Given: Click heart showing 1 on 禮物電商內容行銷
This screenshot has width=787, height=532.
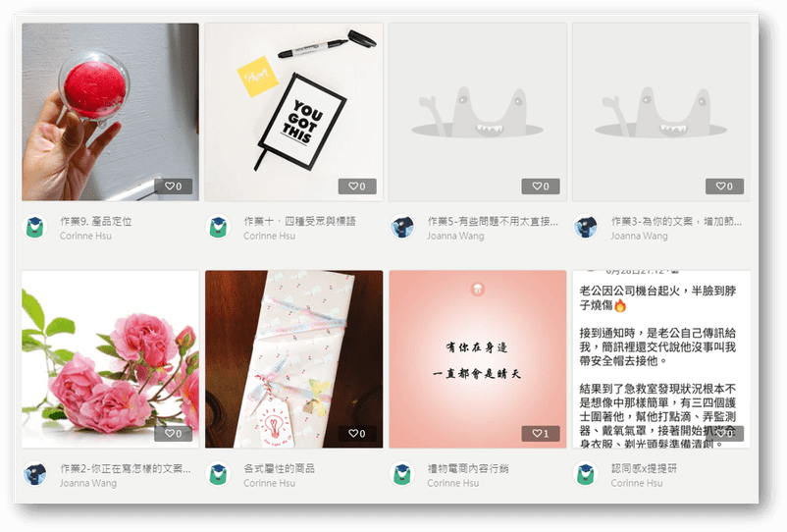Looking at the screenshot, I should [x=541, y=434].
